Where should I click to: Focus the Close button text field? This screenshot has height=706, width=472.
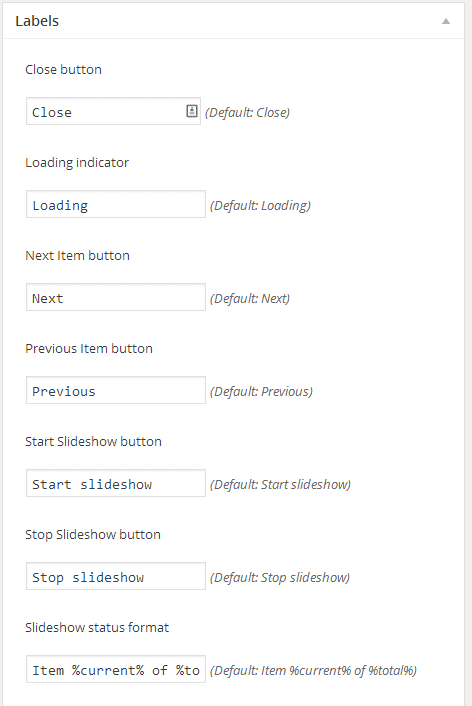pyautogui.click(x=113, y=111)
